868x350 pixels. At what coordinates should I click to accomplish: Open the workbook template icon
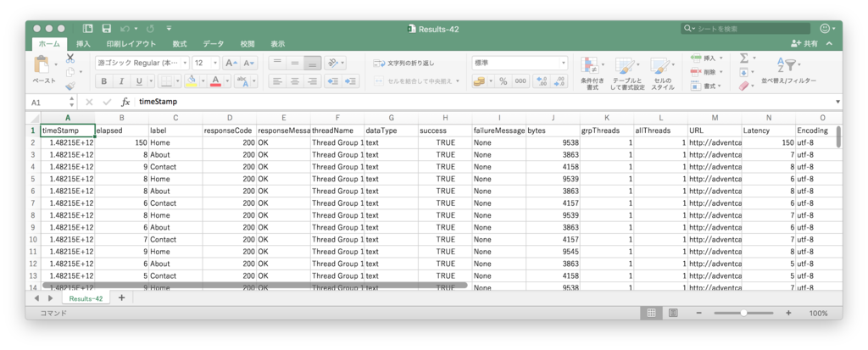(87, 29)
